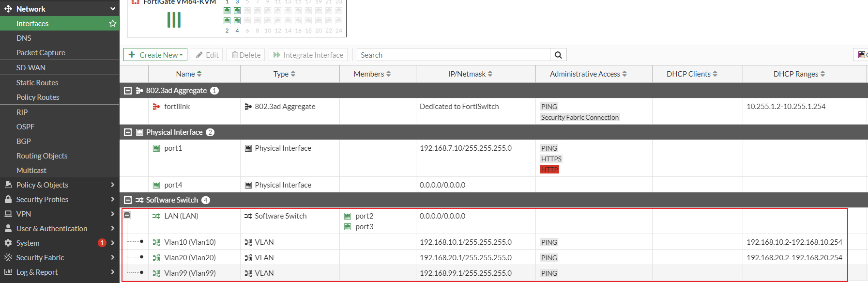Click the port1 physical interface icon
Image resolution: width=868 pixels, height=283 pixels.
point(156,148)
